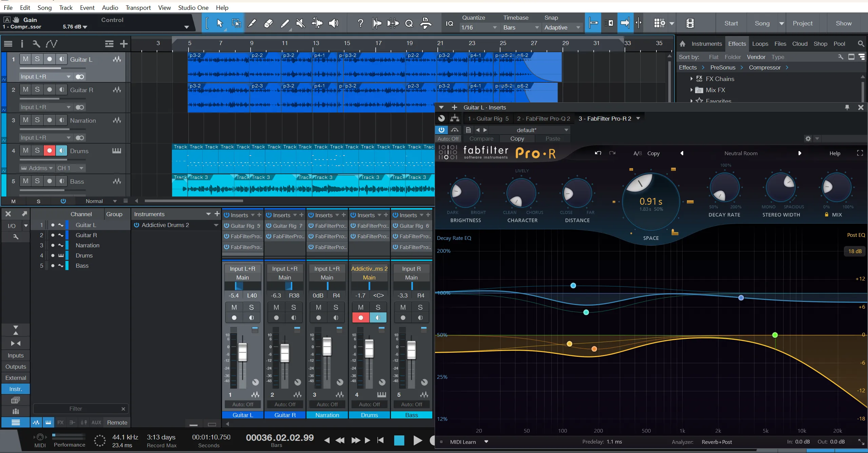Open Timebase Bars dropdown
868x453 pixels.
point(521,27)
